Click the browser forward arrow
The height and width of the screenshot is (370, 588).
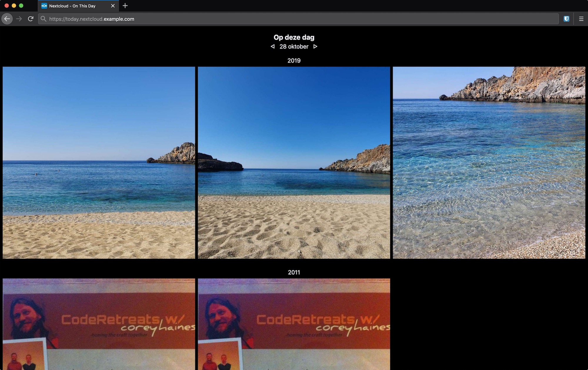tap(19, 19)
